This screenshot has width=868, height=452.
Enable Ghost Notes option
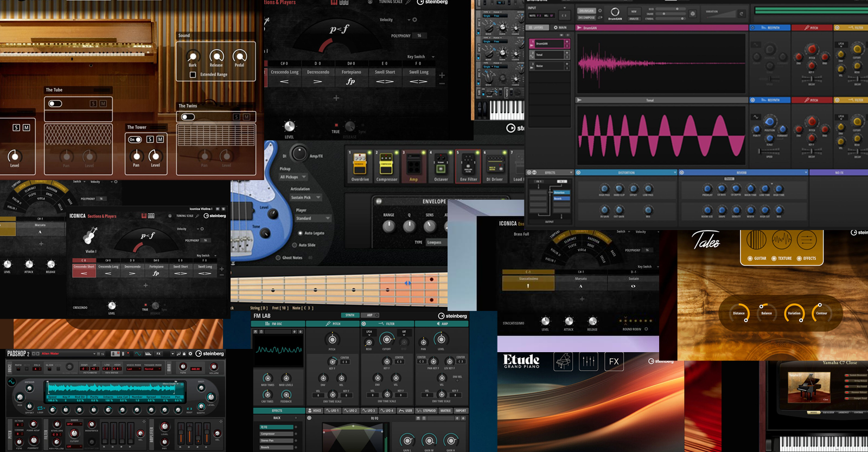tap(278, 258)
